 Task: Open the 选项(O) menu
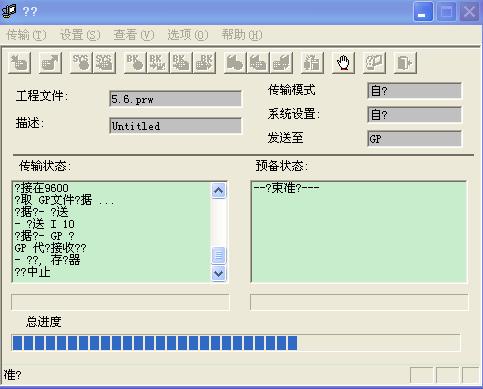coord(188,35)
